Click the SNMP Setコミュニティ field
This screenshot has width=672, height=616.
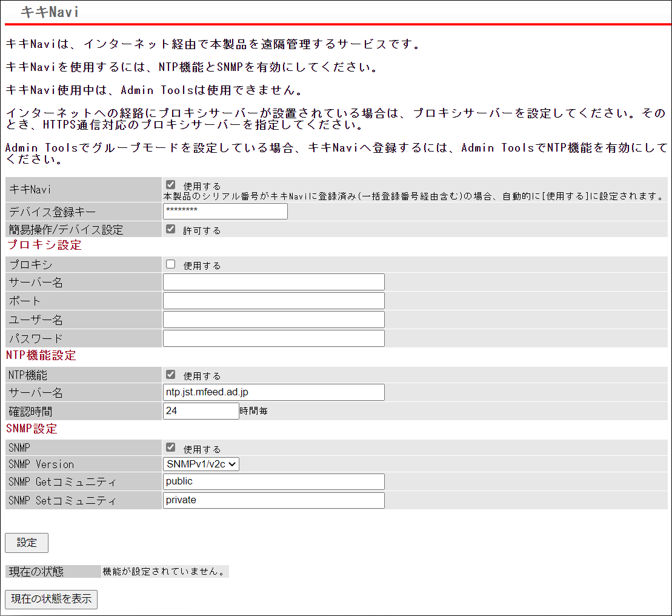pyautogui.click(x=273, y=500)
